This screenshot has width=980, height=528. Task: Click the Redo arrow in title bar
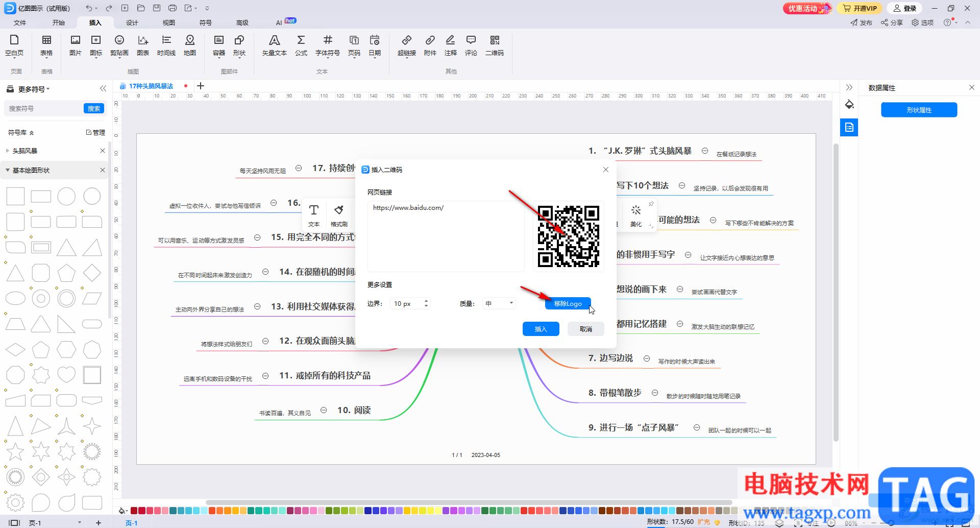pos(109,8)
